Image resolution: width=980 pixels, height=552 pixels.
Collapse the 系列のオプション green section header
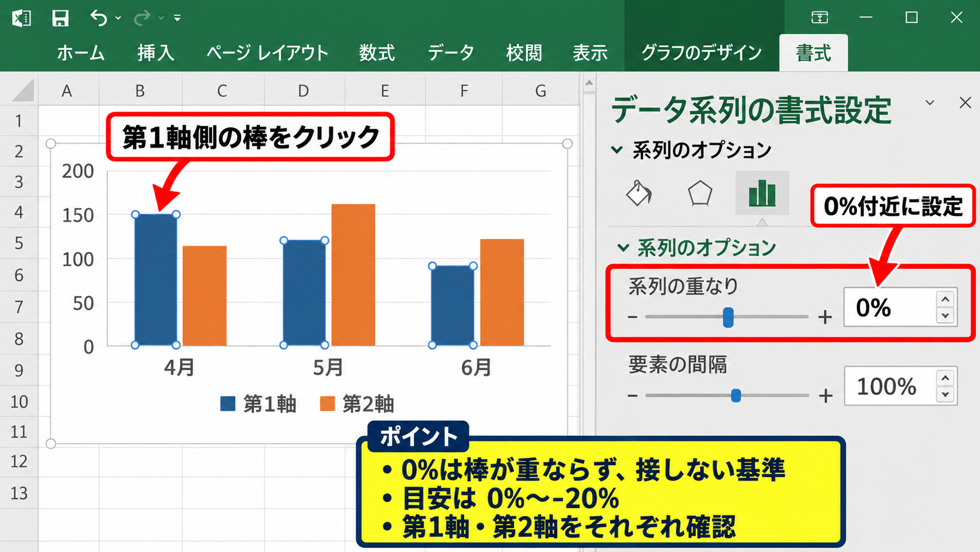click(x=697, y=248)
